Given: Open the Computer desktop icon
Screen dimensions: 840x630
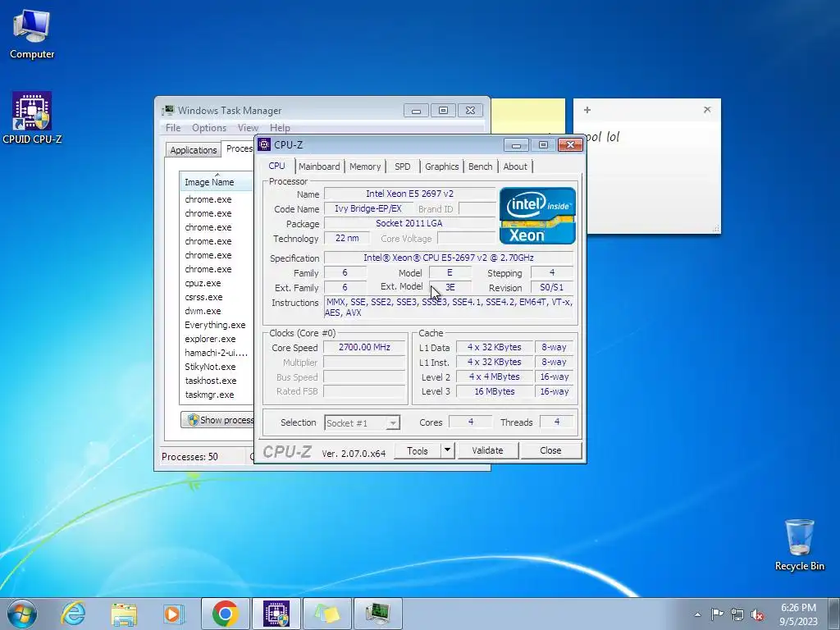Looking at the screenshot, I should (32, 34).
